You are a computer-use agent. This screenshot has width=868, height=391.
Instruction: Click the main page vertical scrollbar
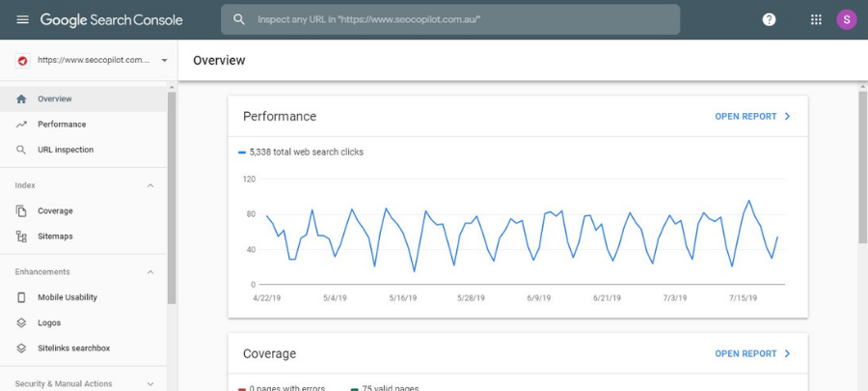(x=863, y=166)
